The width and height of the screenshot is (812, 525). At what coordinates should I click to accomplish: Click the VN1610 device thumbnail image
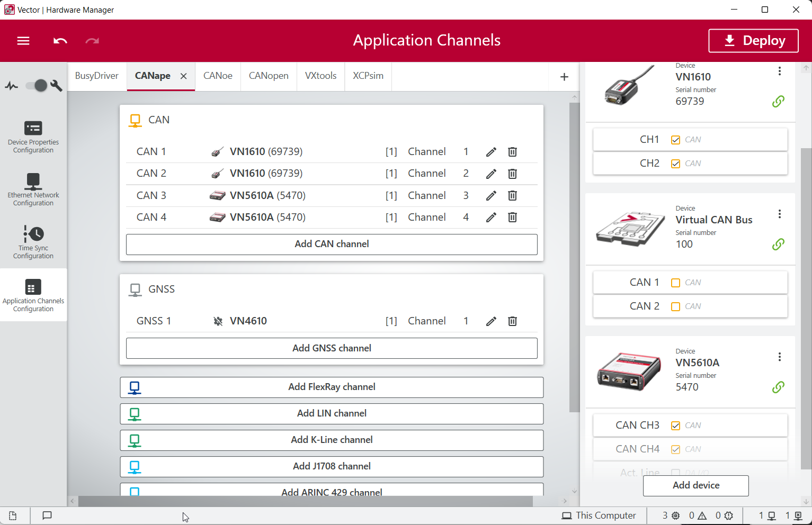click(x=628, y=85)
